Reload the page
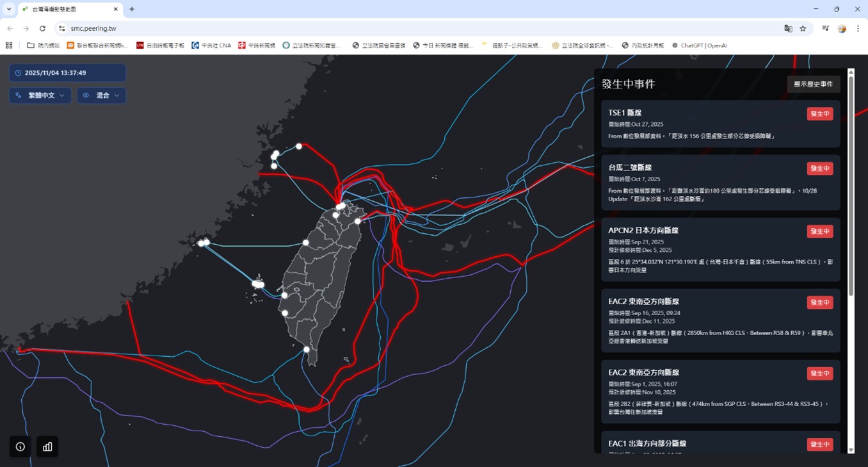The height and width of the screenshot is (467, 868). coord(42,28)
